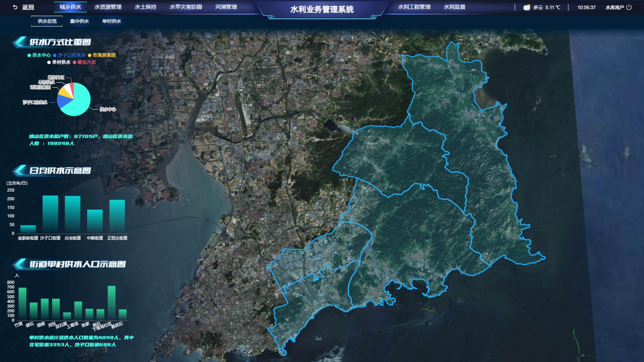Open the 水利工程管理 menu
The width and height of the screenshot is (644, 362).
(x=414, y=7)
